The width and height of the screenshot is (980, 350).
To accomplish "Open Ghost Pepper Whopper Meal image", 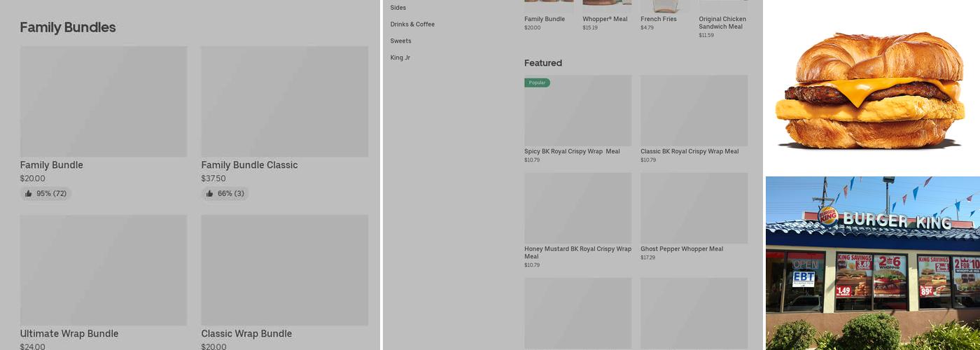I will click(694, 209).
